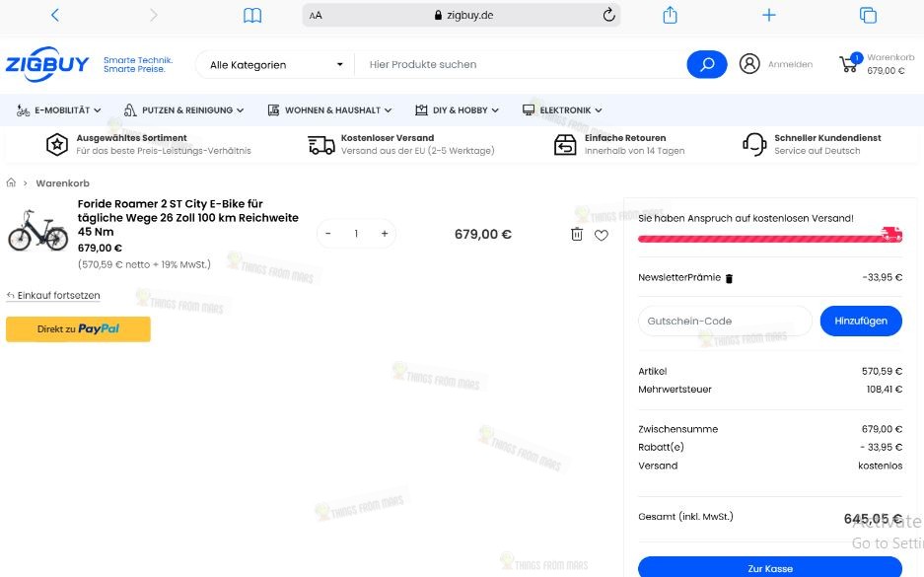The height and width of the screenshot is (577, 924).
Task: Click the Zwischensumme 679,00 € amount
Action: (882, 429)
